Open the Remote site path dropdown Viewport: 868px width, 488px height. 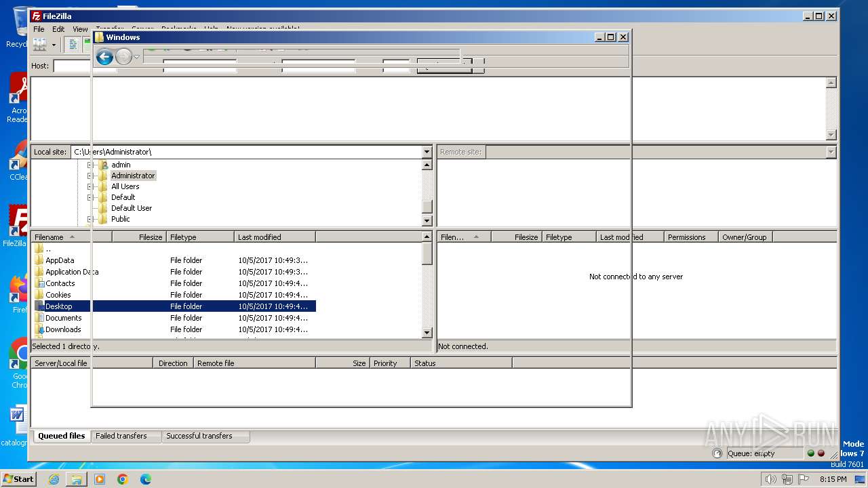pyautogui.click(x=831, y=152)
